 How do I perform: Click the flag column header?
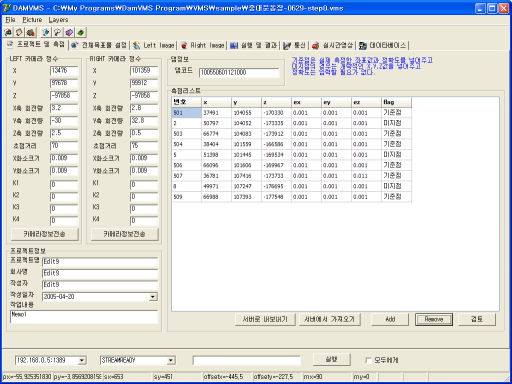[396, 102]
